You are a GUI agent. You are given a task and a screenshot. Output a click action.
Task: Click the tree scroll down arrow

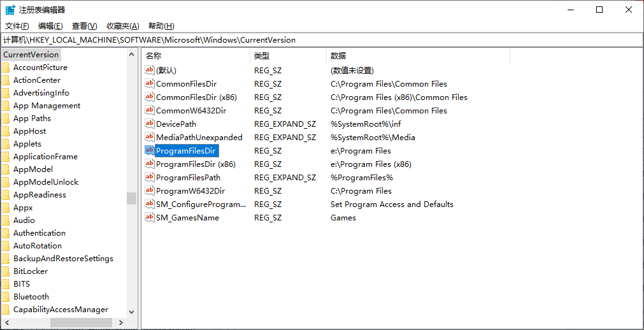(x=131, y=312)
